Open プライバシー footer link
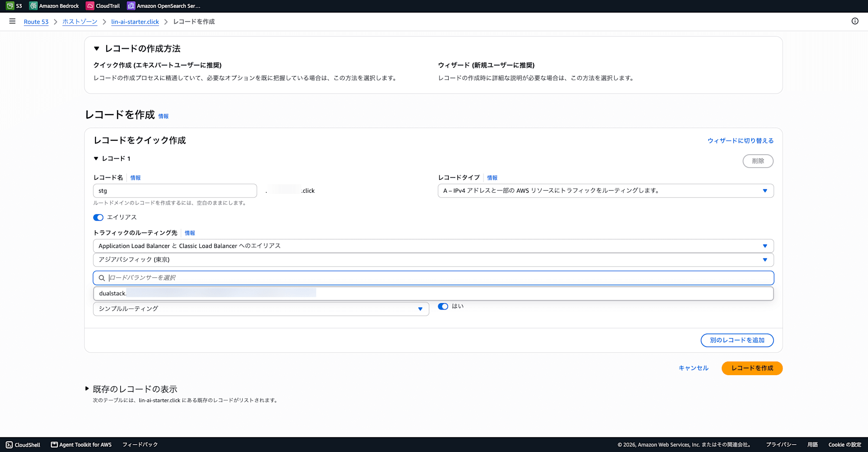 tap(781, 445)
